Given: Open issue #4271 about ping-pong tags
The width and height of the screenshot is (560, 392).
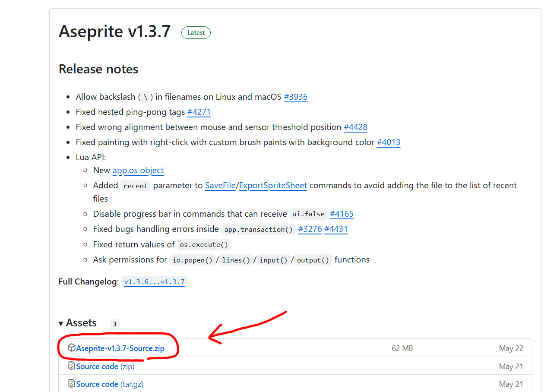Looking at the screenshot, I should (x=199, y=112).
